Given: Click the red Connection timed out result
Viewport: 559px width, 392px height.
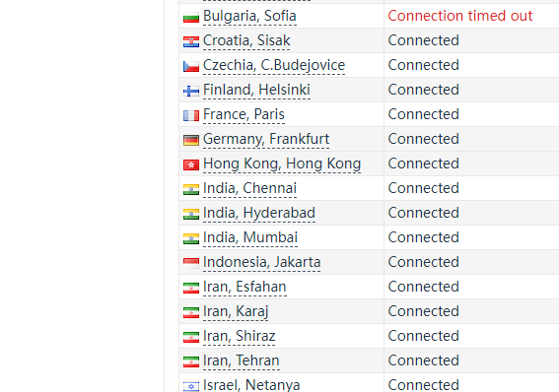Looking at the screenshot, I should coord(459,16).
